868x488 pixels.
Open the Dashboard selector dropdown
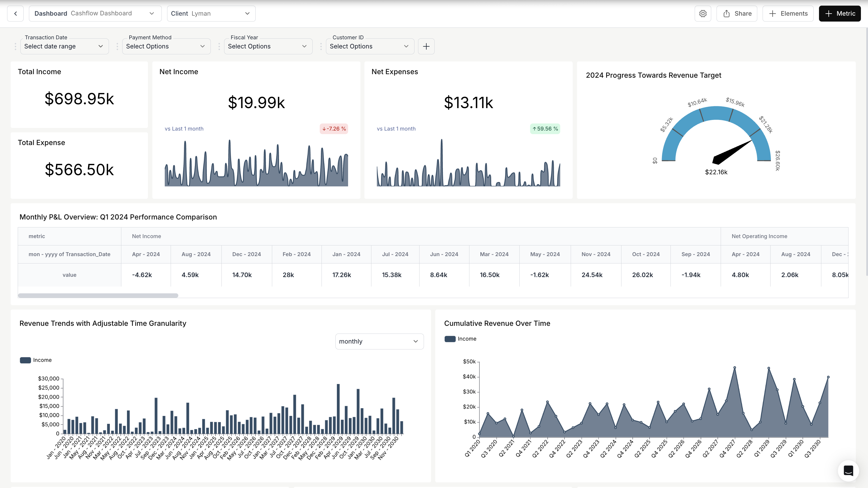tap(95, 14)
